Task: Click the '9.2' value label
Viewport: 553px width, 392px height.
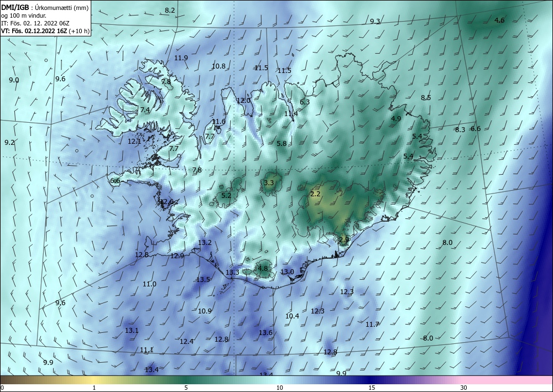Action: 9,143
